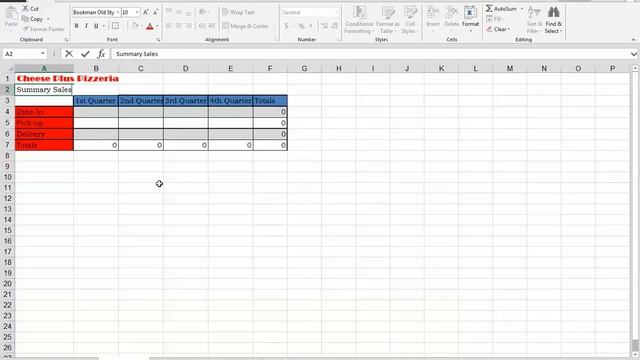Open the font name dropdown

pos(118,12)
